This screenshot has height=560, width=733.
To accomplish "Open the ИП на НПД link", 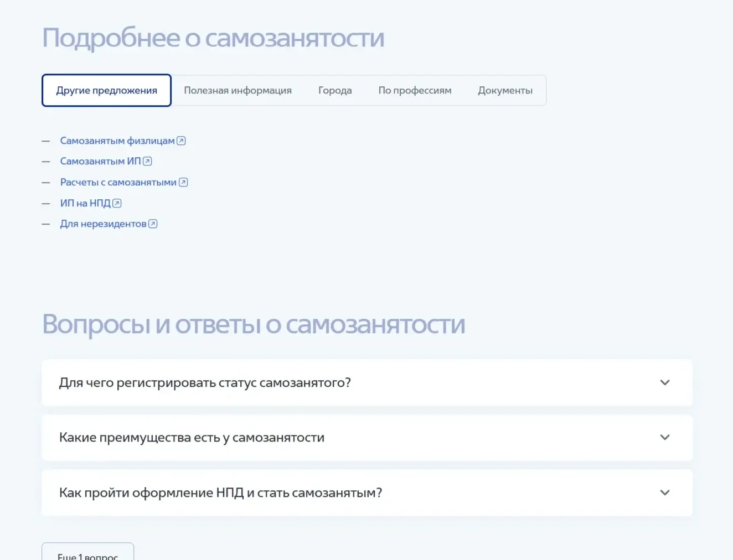I will (x=85, y=204).
